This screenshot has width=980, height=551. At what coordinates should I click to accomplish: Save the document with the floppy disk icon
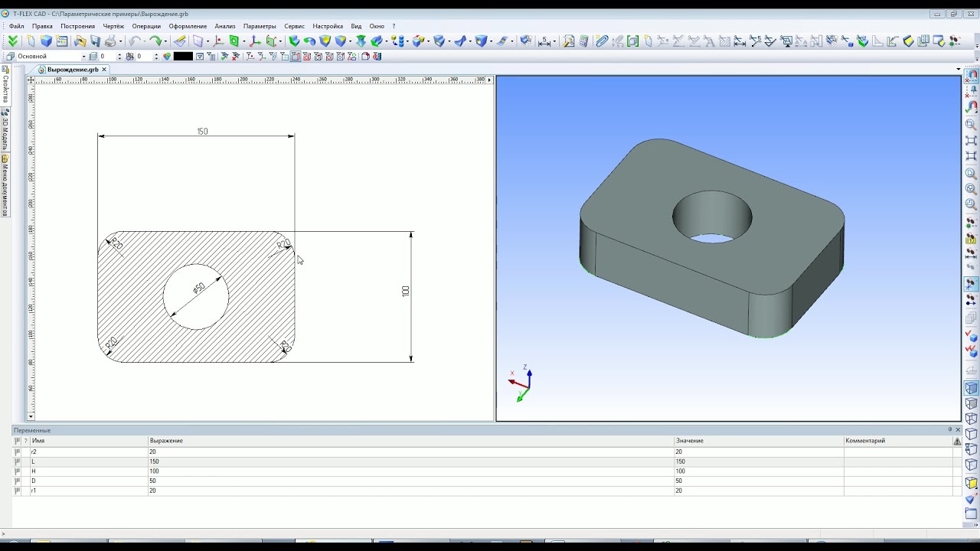pyautogui.click(x=95, y=41)
